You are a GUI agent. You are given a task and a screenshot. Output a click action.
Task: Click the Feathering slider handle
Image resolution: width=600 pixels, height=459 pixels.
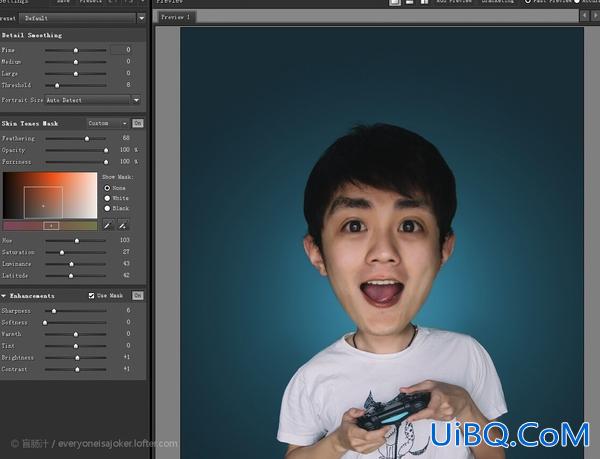click(x=87, y=139)
